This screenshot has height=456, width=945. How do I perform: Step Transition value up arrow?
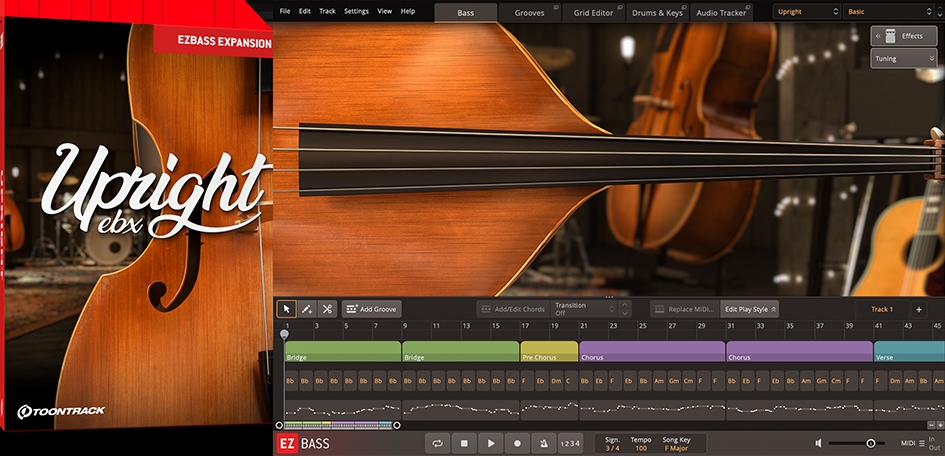point(625,305)
